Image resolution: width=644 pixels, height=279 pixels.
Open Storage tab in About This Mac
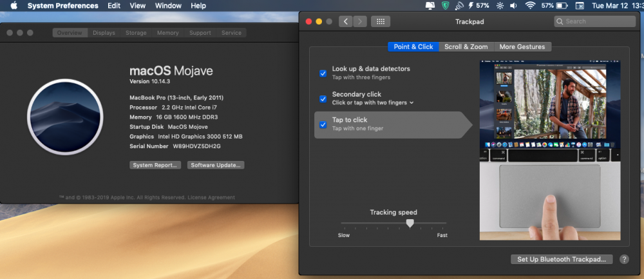(136, 33)
